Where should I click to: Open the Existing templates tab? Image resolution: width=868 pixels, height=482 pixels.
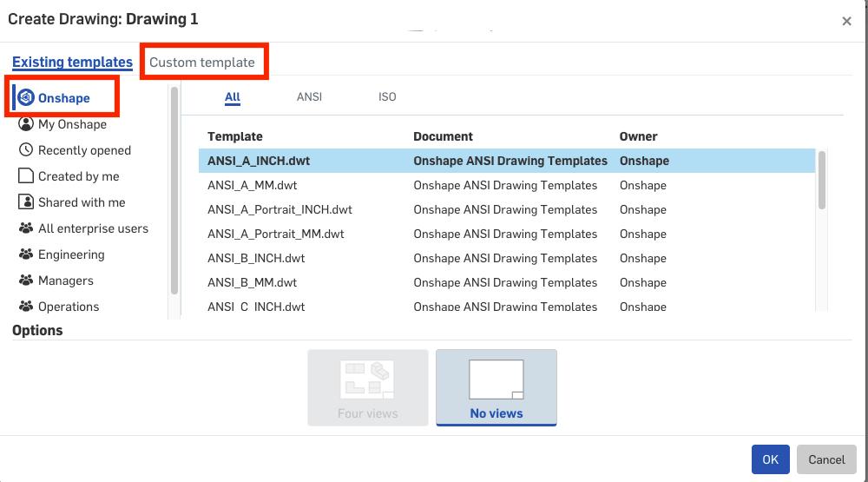pos(72,63)
